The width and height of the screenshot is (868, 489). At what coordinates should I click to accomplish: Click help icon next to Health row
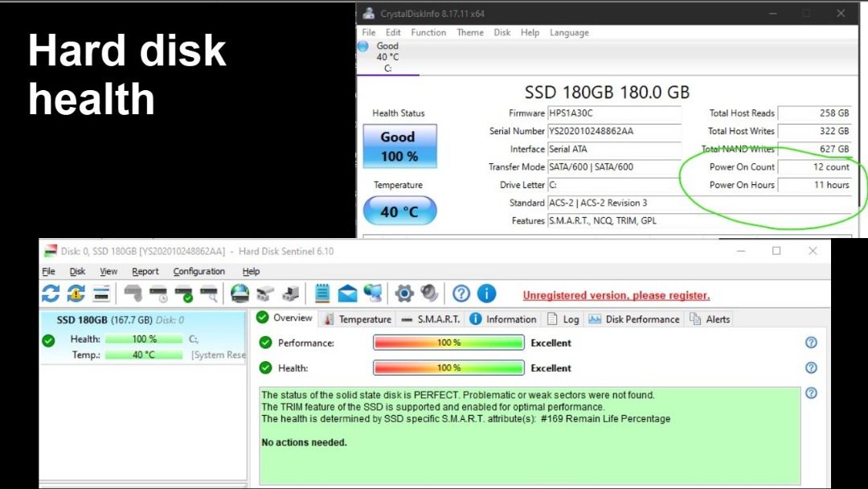tap(811, 368)
